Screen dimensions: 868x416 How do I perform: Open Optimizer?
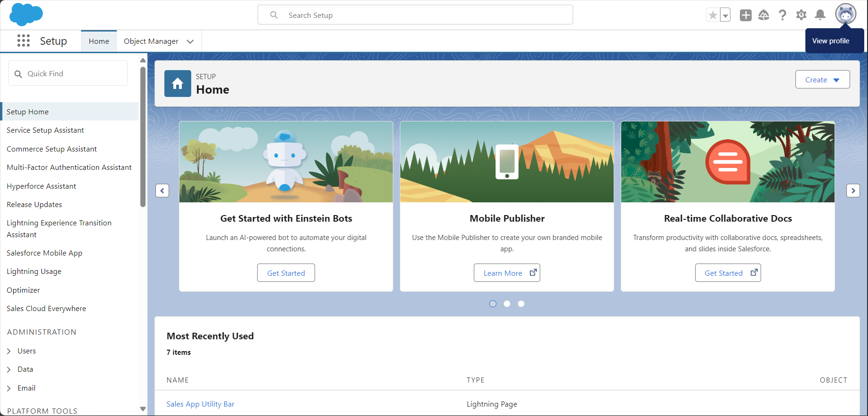(23, 290)
